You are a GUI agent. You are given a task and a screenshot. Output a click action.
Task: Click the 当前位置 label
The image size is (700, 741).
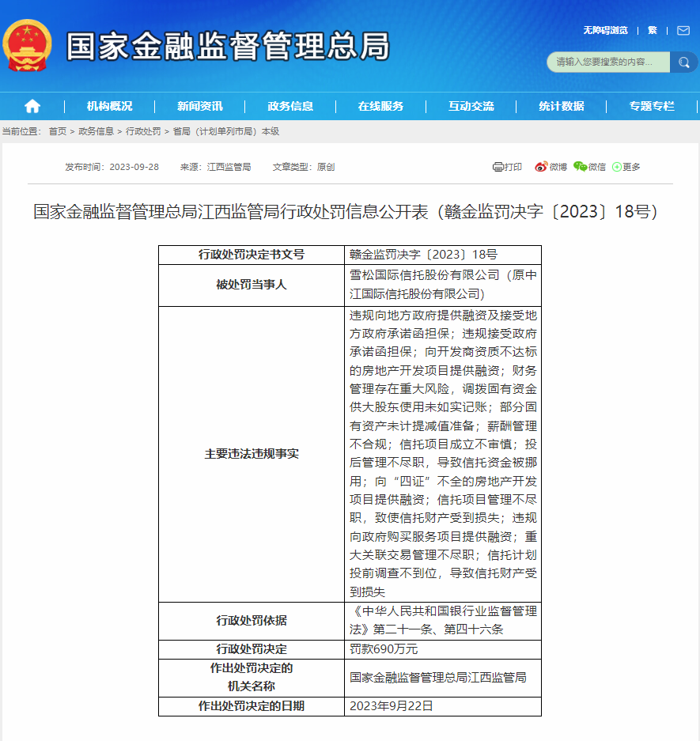(21, 131)
